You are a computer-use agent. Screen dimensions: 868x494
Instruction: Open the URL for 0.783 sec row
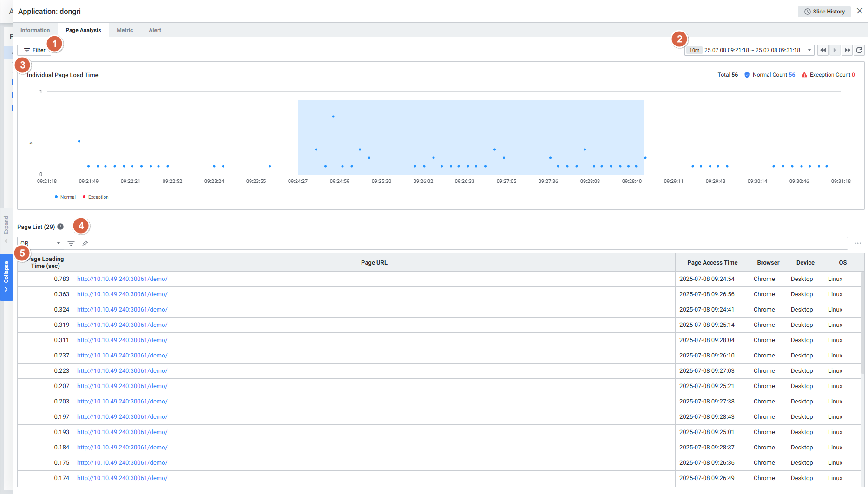[122, 279]
